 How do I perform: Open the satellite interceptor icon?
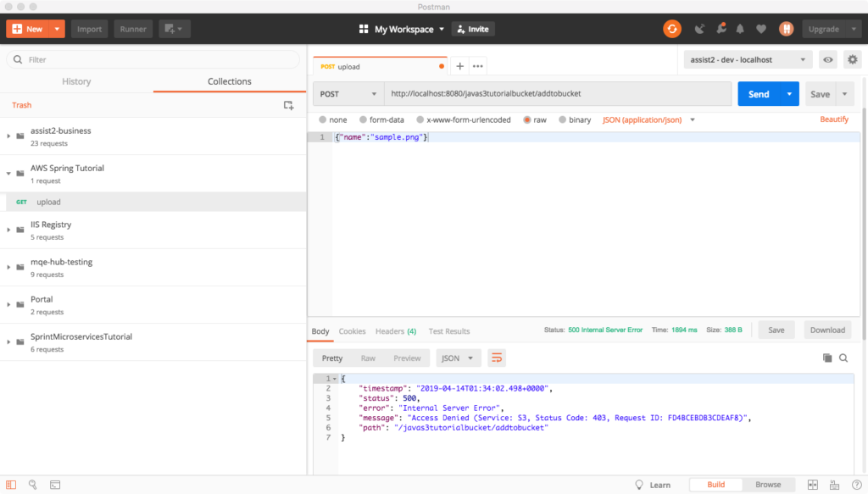699,29
